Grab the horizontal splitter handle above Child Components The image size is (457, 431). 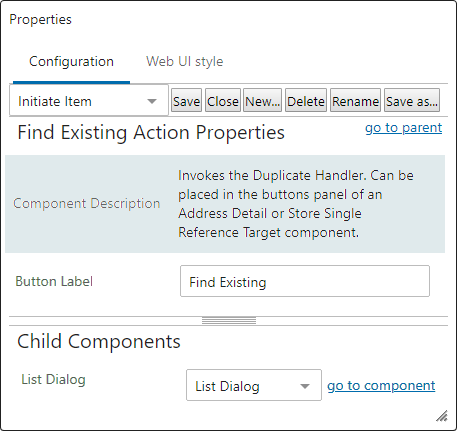(229, 321)
